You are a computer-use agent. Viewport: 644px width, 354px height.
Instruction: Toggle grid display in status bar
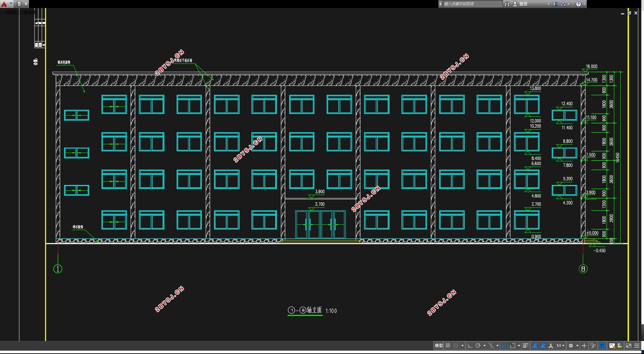448,346
